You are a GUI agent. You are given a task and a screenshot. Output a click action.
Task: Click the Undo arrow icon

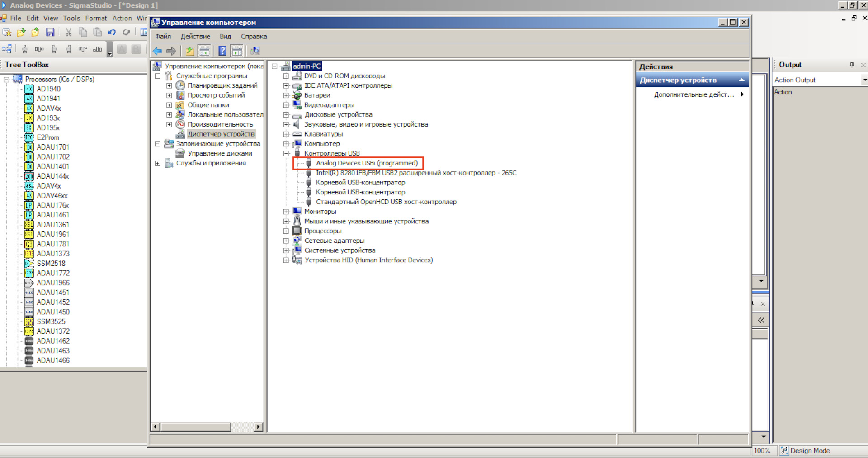click(112, 32)
